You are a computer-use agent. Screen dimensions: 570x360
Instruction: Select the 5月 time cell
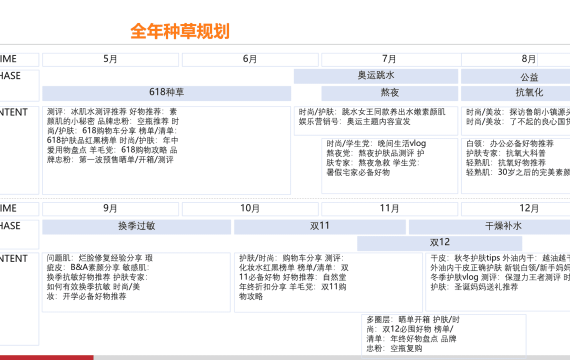(111, 59)
